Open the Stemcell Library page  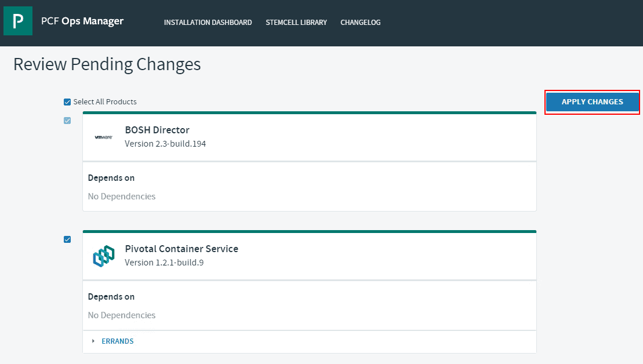point(296,23)
